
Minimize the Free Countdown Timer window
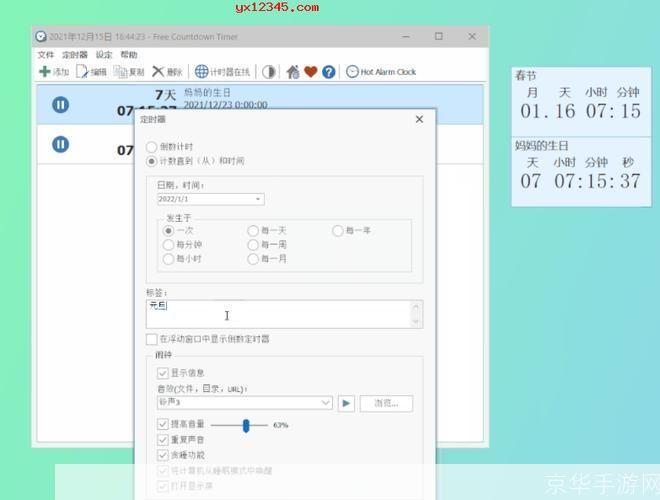pos(406,37)
